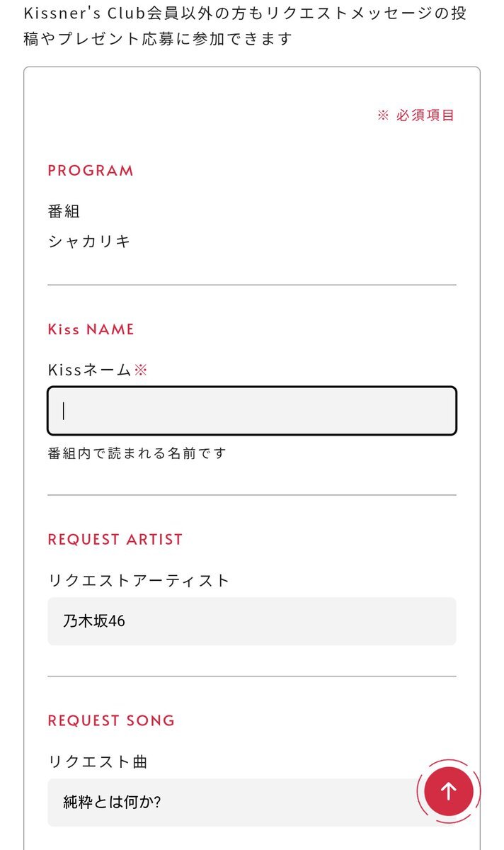Click the hint text 番組内で読まれる名前です
This screenshot has height=850, width=504.
click(x=137, y=453)
